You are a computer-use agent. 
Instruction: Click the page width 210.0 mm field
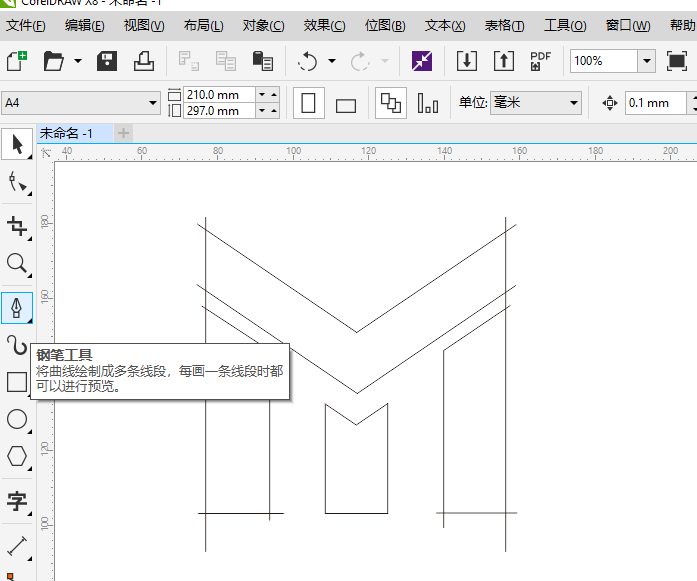coord(218,95)
